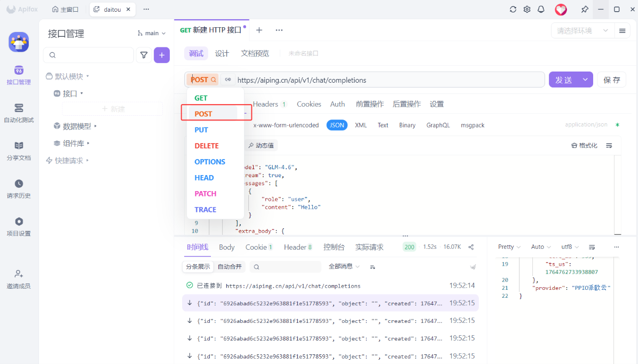This screenshot has height=364, width=638.
Task: Click the purple plus add button
Action: pyautogui.click(x=162, y=55)
